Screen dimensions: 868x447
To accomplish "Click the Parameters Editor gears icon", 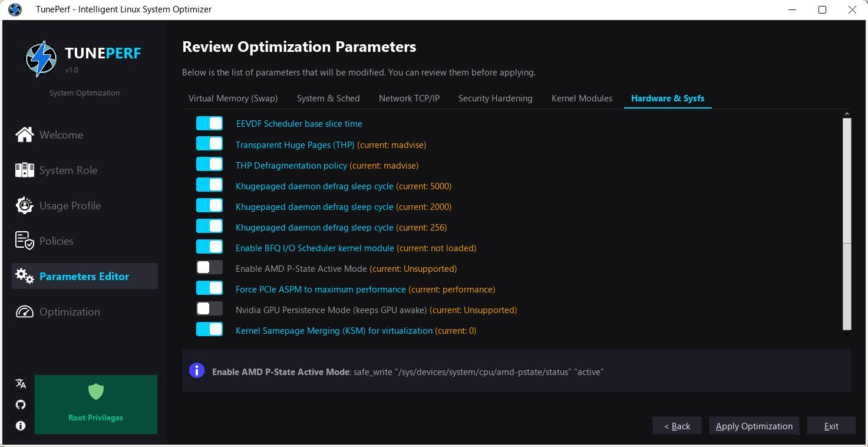I will click(25, 276).
